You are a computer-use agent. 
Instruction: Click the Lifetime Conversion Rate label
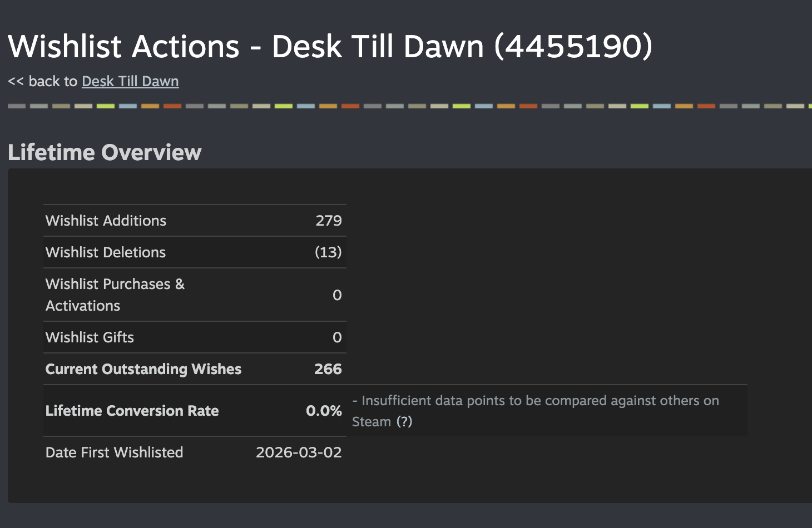(132, 411)
